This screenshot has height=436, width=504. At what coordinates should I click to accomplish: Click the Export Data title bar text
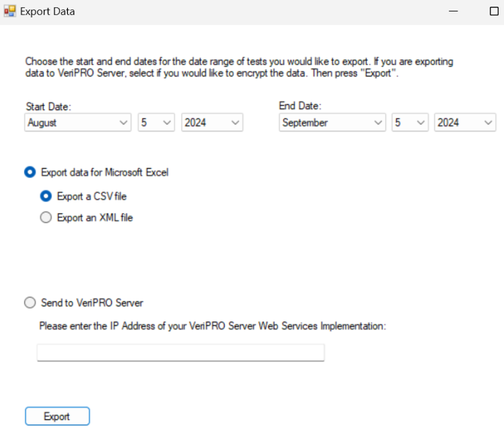[x=47, y=11]
